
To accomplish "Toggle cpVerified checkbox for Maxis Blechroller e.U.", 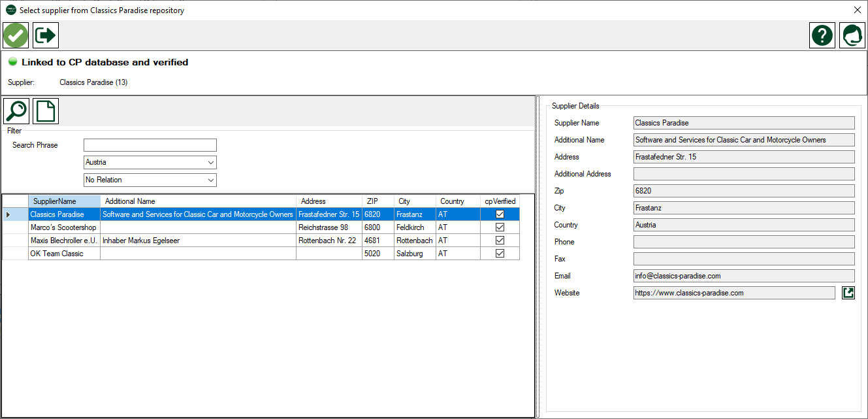I will click(500, 241).
